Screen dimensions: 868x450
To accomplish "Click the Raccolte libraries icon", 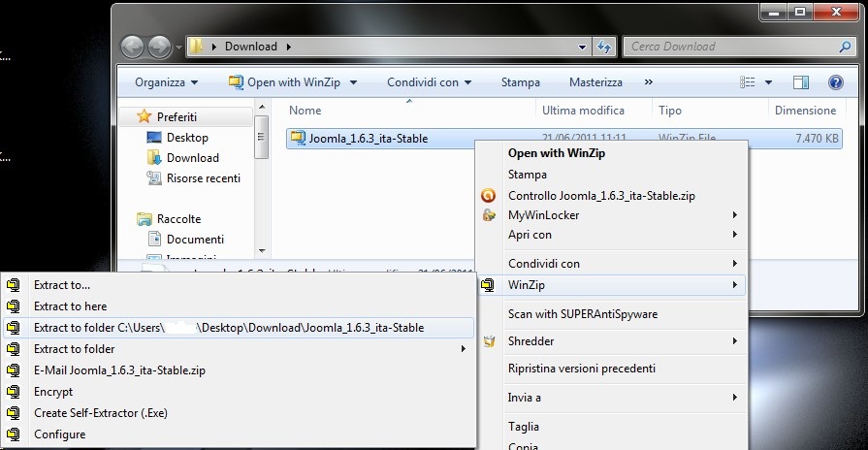I will coord(144,218).
